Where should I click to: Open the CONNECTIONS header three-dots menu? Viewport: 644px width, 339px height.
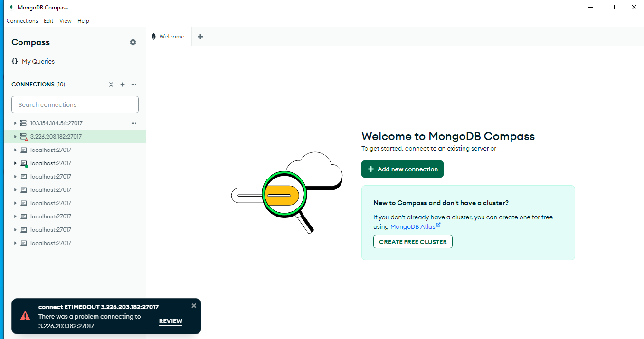point(134,85)
